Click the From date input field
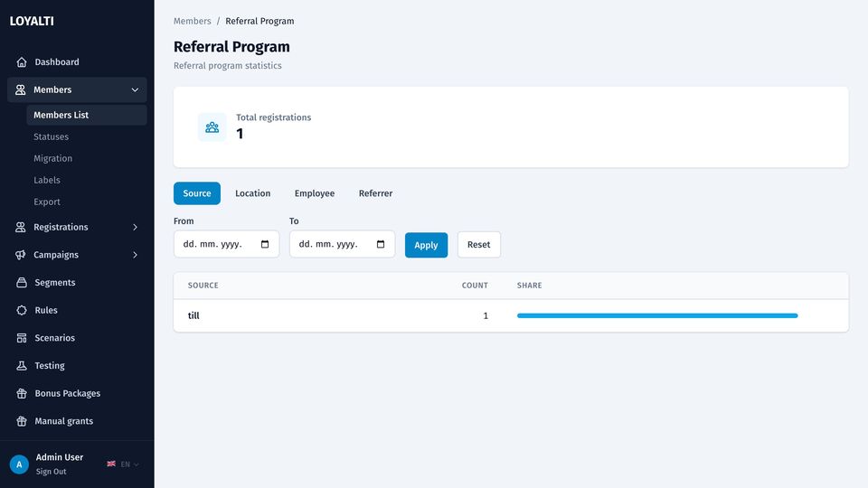 226,244
